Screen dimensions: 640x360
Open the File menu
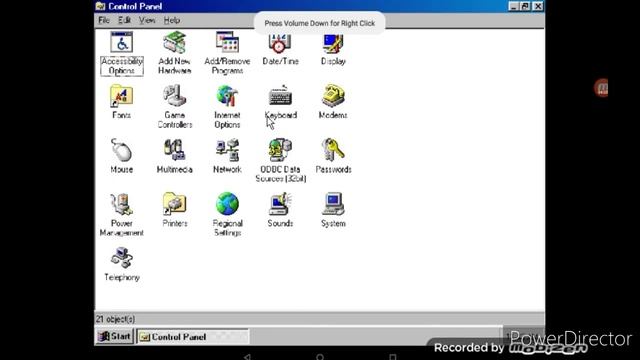pos(104,20)
